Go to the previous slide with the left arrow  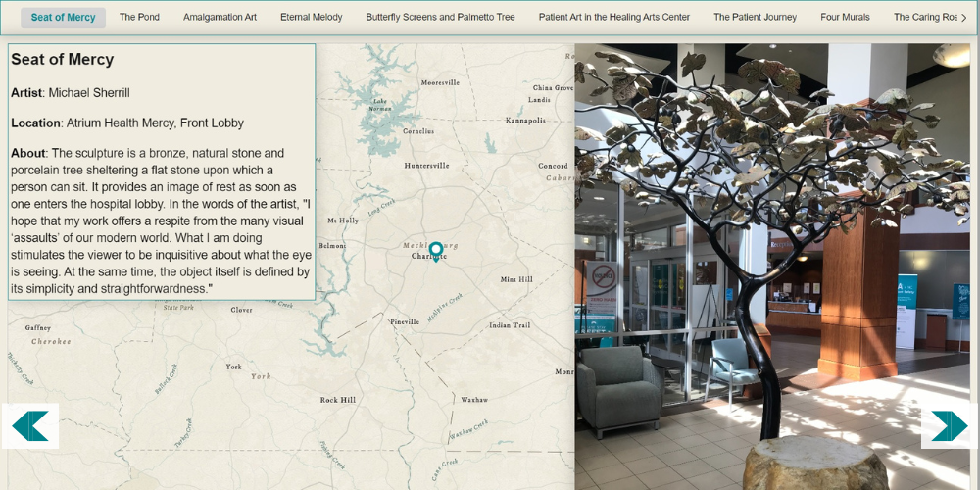point(30,425)
